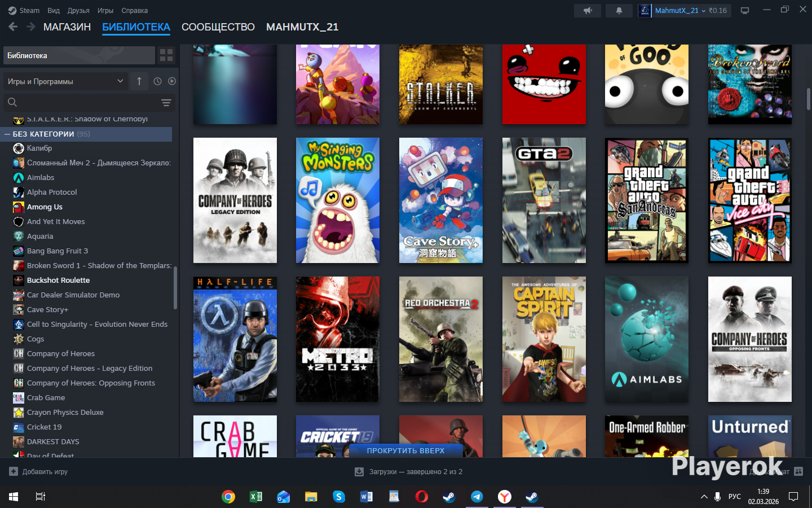Launch Big Picture mode from the monitor icon
Screen dimensions: 812x508
745,11
